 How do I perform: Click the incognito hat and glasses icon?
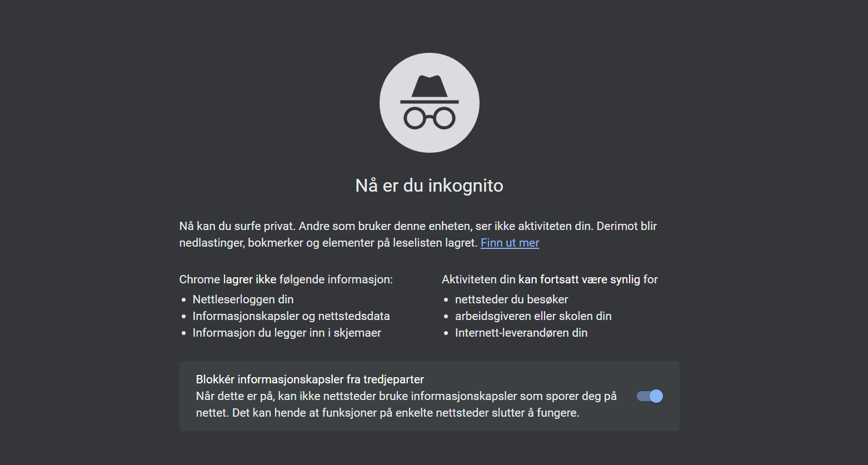click(430, 103)
